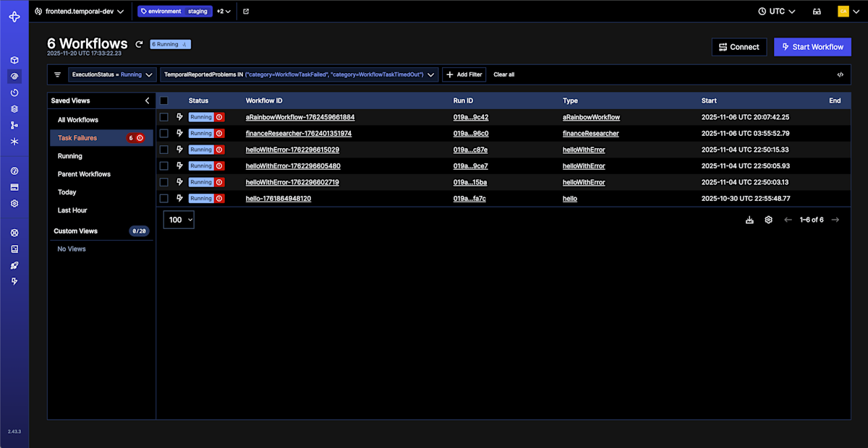Click the Start column header
The height and width of the screenshot is (448, 868).
pos(710,100)
